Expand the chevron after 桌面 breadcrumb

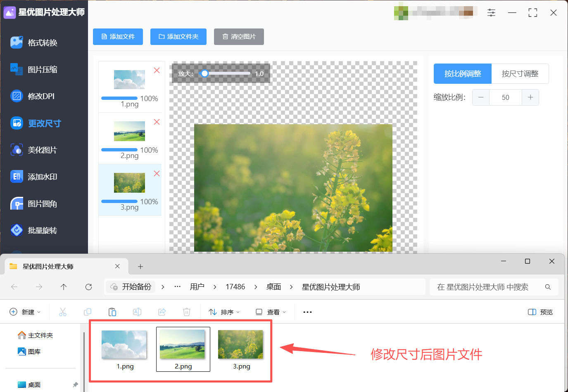291,287
